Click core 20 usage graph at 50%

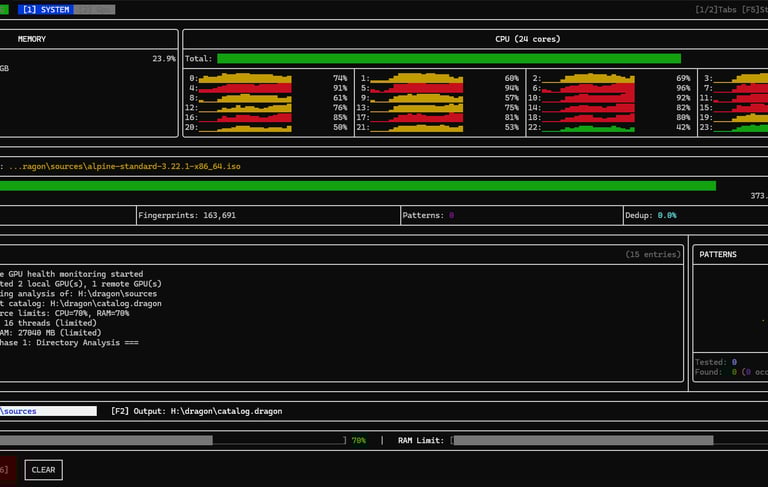tap(245, 128)
